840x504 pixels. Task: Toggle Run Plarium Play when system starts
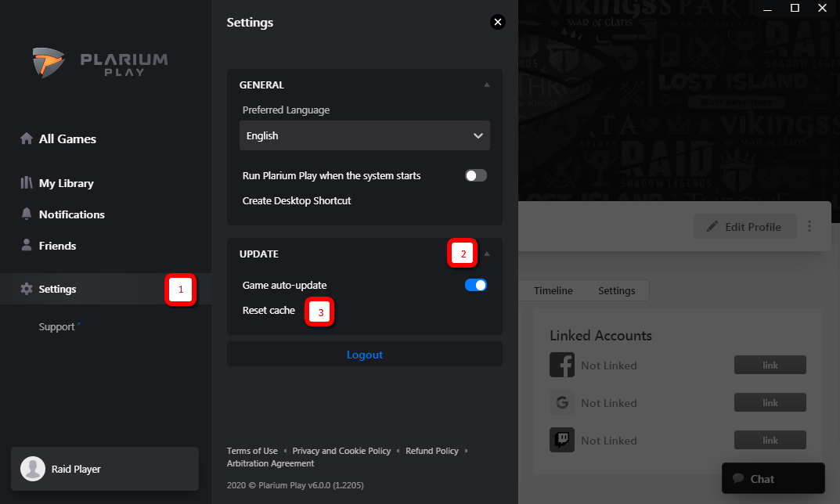[x=476, y=175]
